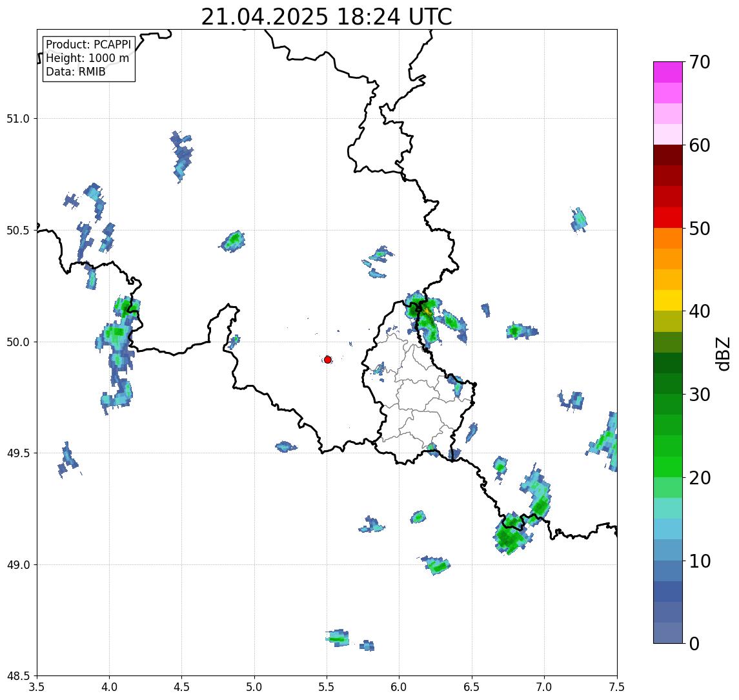The image size is (739, 700).
Task: Click the longitude tick label '4.5'
Action: click(x=182, y=687)
